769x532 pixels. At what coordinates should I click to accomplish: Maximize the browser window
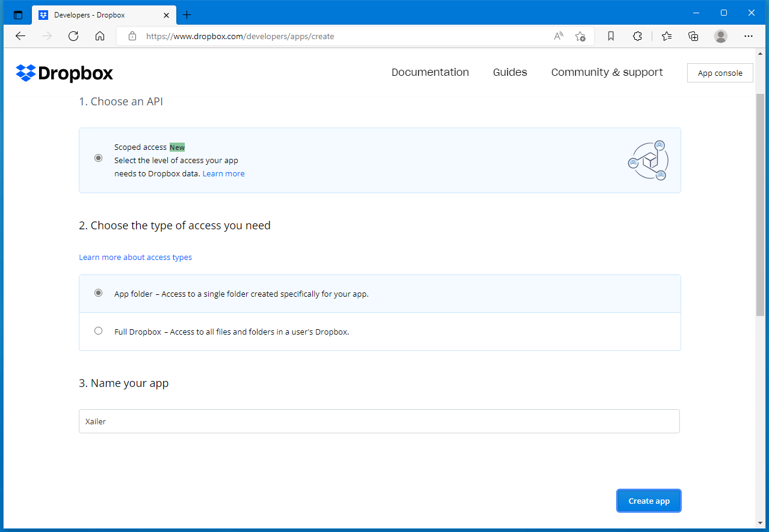point(724,13)
